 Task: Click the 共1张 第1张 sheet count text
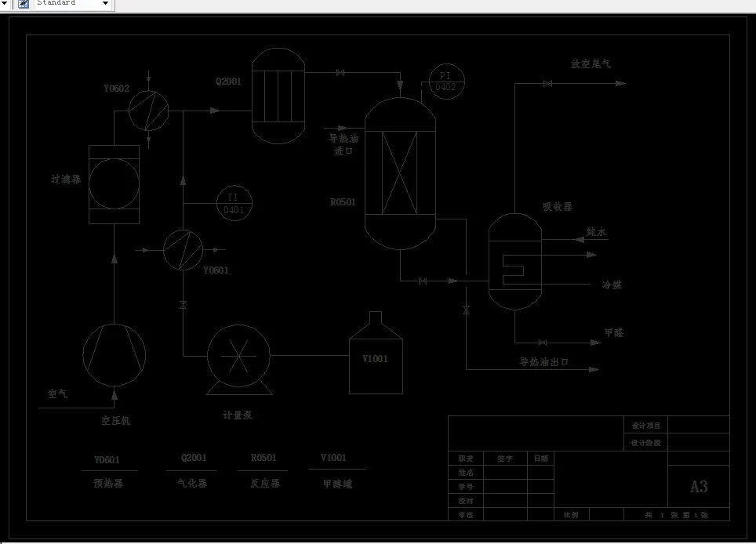(x=677, y=515)
